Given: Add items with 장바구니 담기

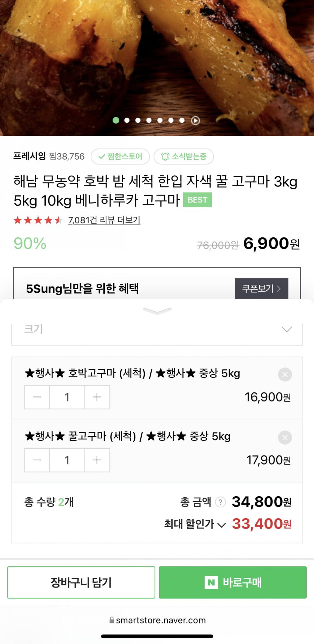Looking at the screenshot, I should pyautogui.click(x=81, y=582).
